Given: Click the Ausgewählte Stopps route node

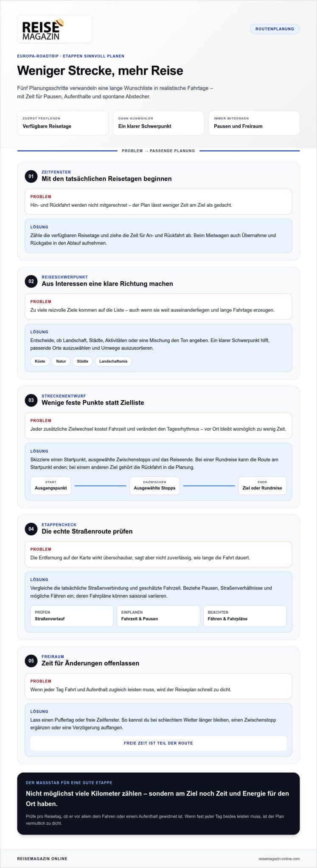Looking at the screenshot, I should 154,485.
